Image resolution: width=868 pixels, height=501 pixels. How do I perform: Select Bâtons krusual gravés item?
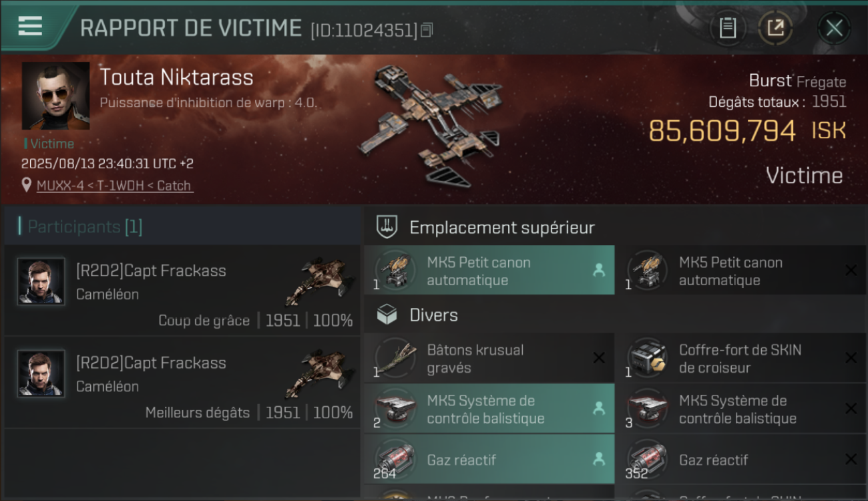[x=489, y=358]
